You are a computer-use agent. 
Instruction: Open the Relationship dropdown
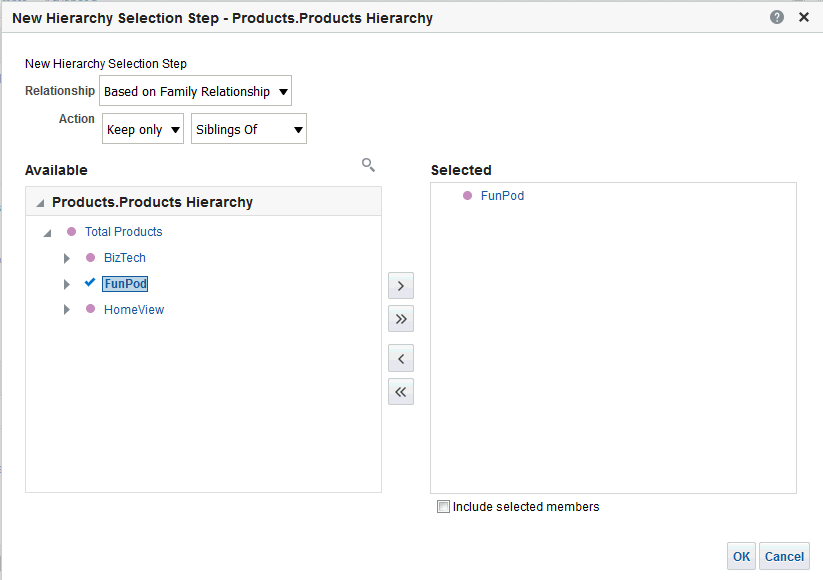coord(195,92)
